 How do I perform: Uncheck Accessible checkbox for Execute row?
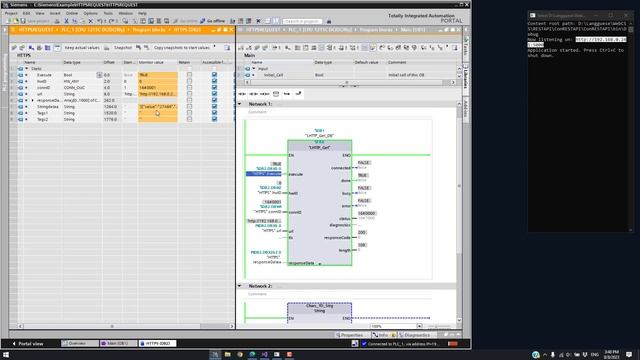click(x=214, y=75)
